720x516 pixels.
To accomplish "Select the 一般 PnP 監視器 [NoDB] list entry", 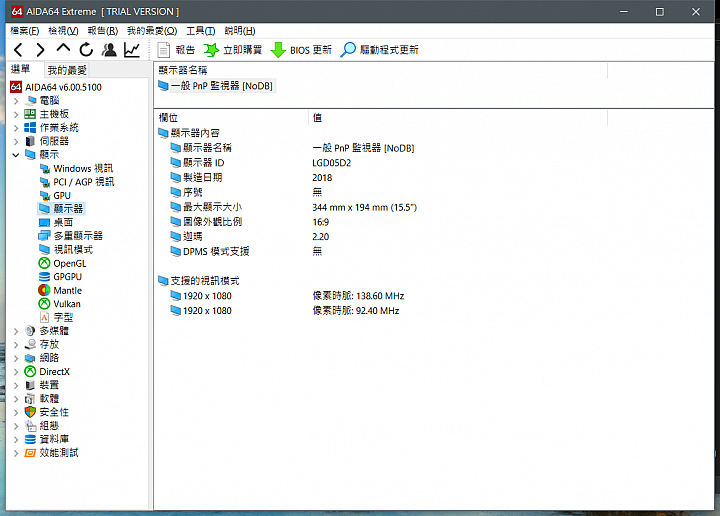I will tap(216, 86).
